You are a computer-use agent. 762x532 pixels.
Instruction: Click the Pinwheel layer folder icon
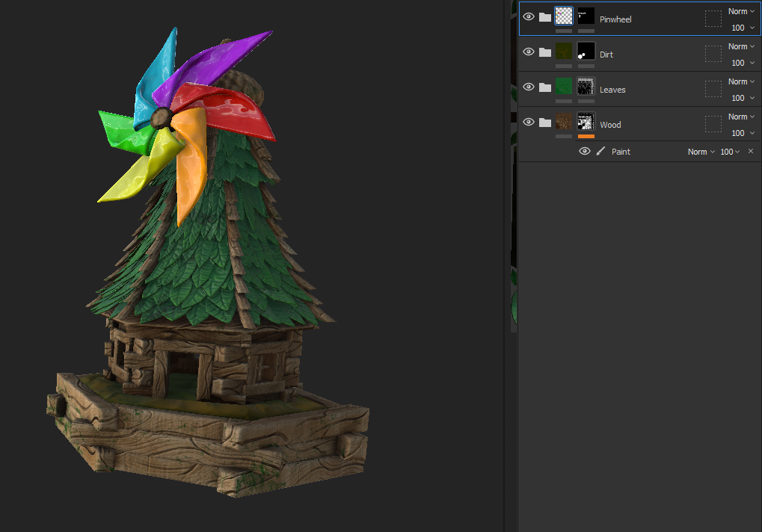coord(545,16)
